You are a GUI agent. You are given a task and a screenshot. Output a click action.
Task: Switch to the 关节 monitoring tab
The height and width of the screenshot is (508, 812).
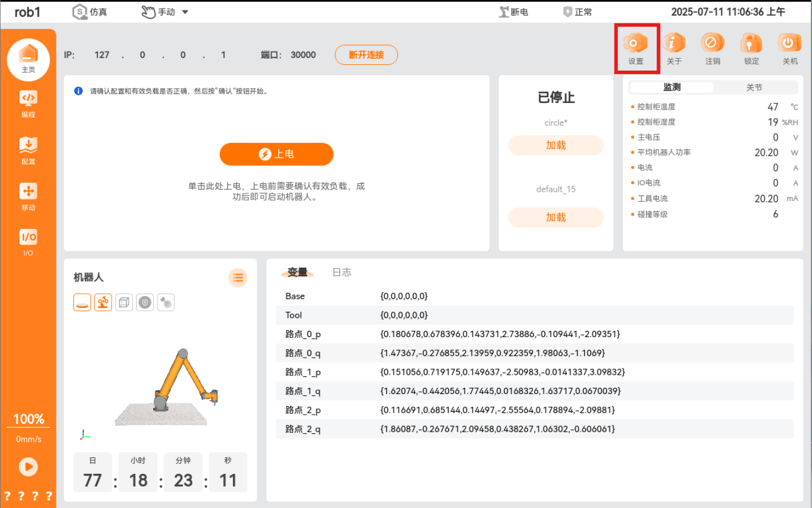[x=754, y=87]
